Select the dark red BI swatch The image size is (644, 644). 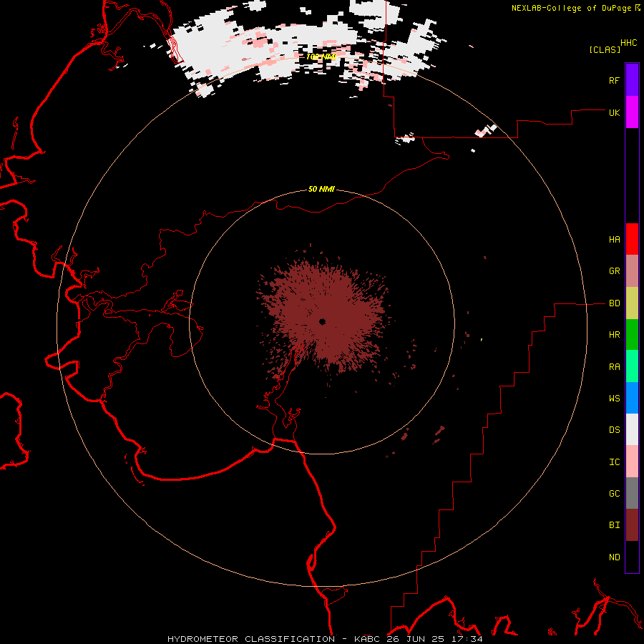coord(632,525)
